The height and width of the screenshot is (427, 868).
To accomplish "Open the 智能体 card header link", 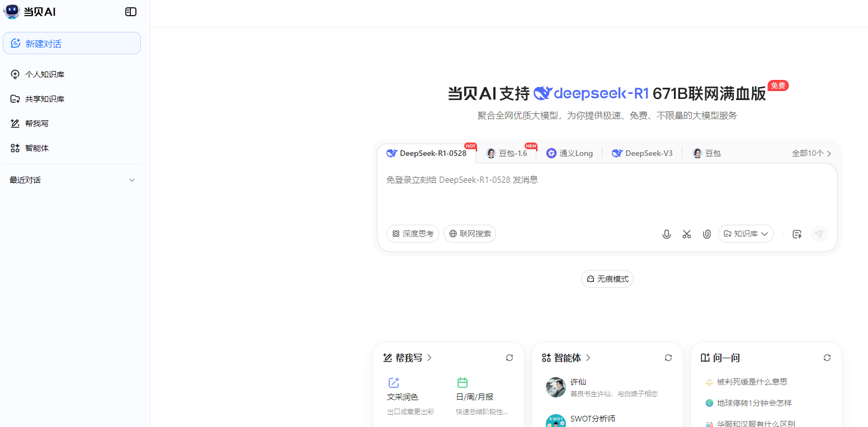I will pos(567,358).
